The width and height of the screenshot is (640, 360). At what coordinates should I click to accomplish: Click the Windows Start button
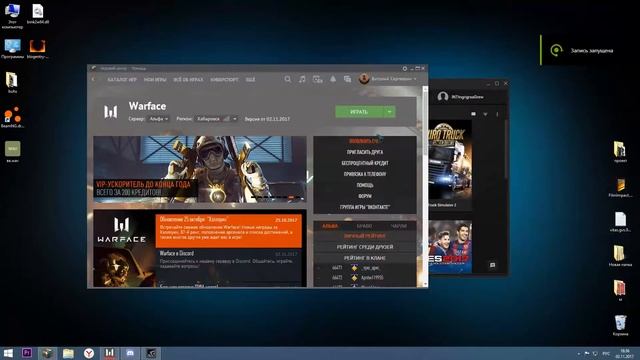point(8,353)
